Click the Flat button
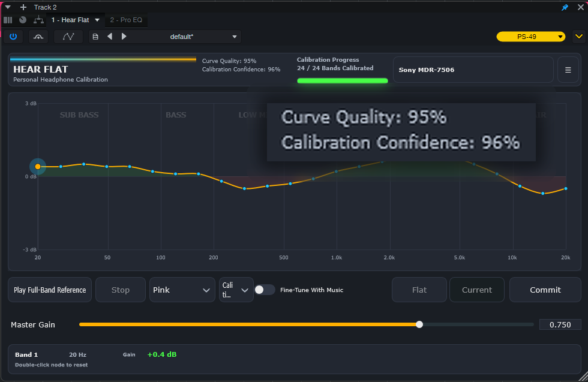The width and height of the screenshot is (588, 382). click(419, 290)
